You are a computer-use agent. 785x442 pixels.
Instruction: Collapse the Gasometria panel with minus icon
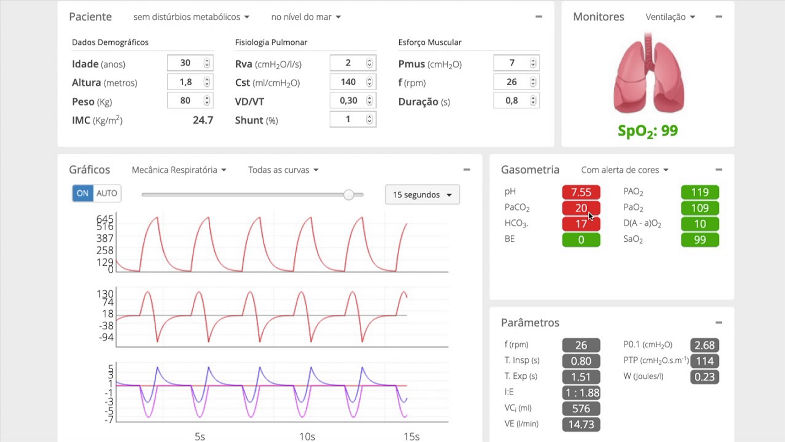718,170
